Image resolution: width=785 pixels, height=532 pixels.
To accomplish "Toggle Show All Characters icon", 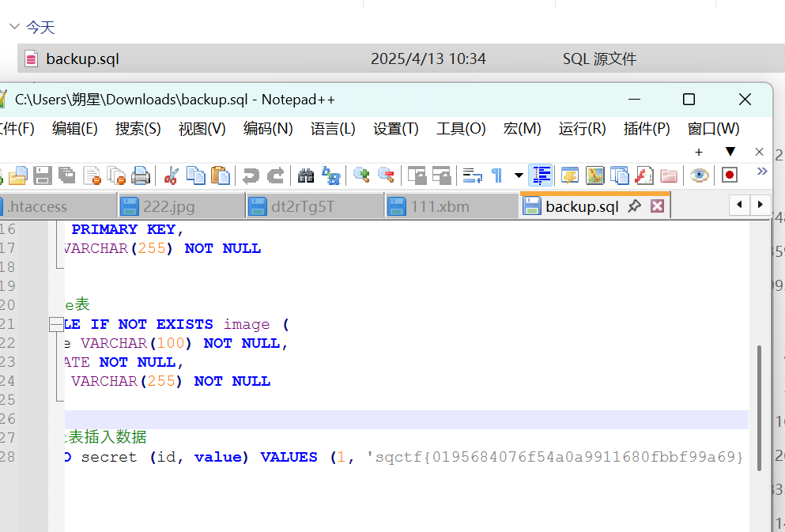I will [495, 175].
